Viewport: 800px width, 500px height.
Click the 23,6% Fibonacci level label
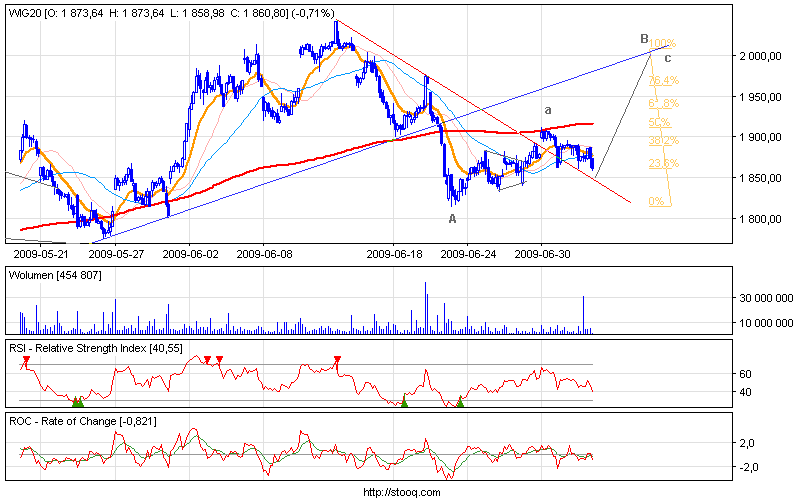click(664, 163)
